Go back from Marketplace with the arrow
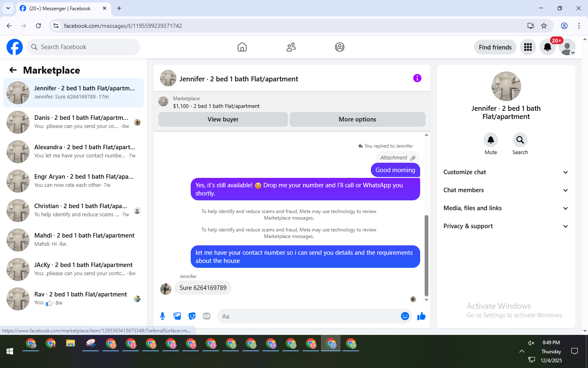588x368 pixels. [x=13, y=70]
